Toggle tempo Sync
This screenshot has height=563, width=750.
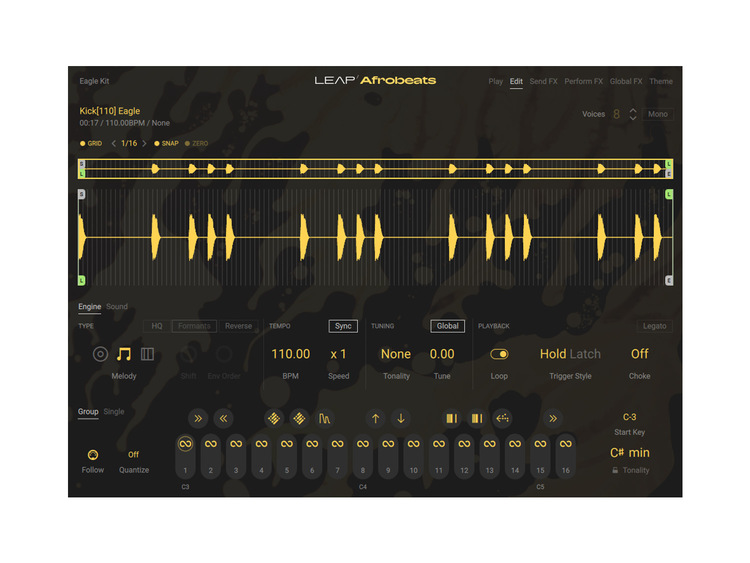343,326
